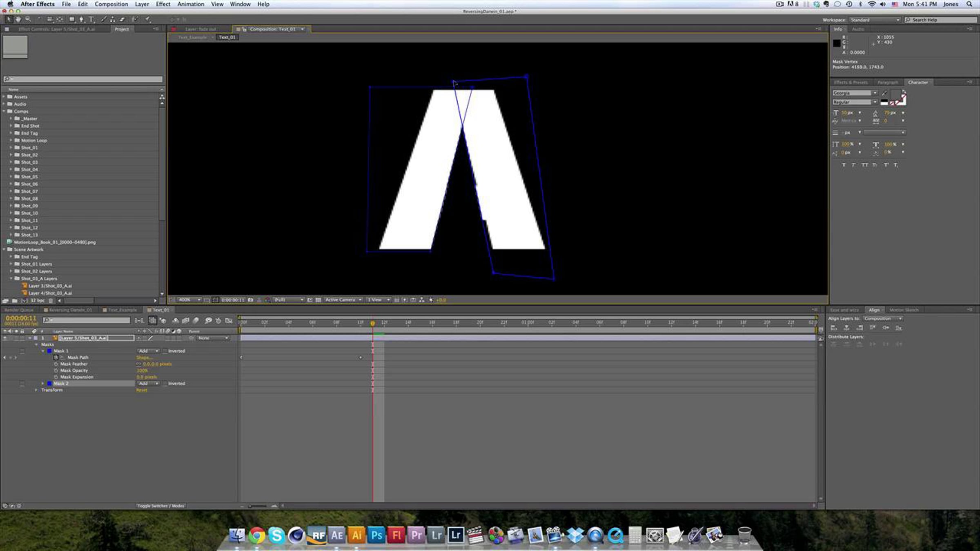Click the Mask 2 blue color swatch
Viewport: 980px width, 551px height.
coord(49,384)
